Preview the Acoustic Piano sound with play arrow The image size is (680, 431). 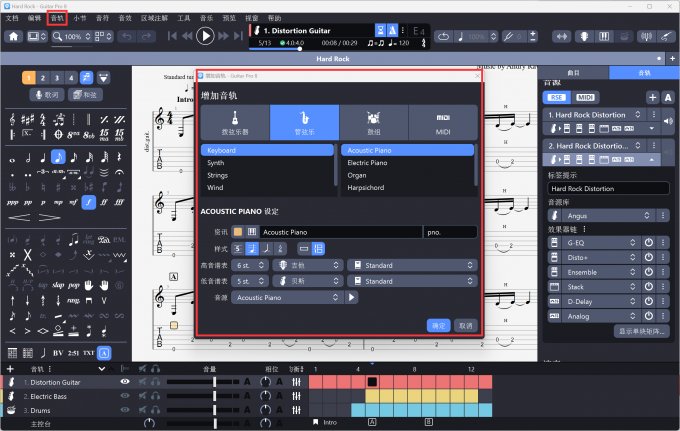(x=352, y=297)
